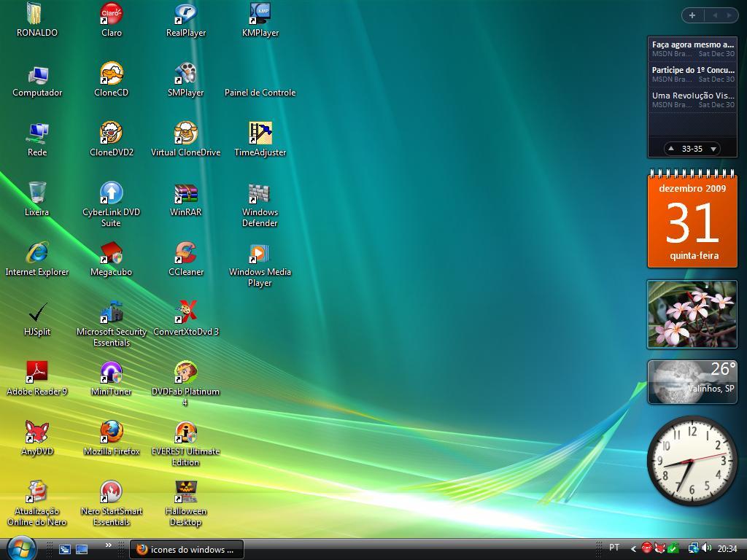Click the green checkmark security tray icon
The image size is (747, 560).
(673, 548)
